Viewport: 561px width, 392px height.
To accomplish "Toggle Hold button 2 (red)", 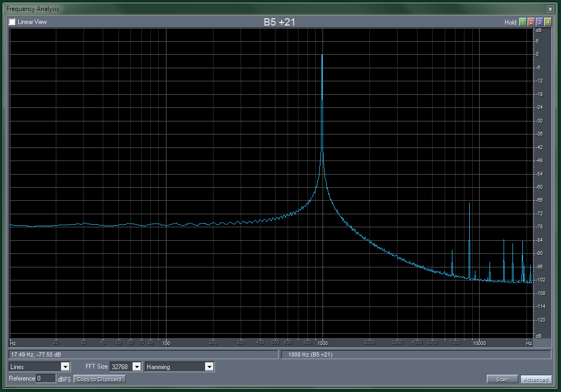I will tap(531, 22).
